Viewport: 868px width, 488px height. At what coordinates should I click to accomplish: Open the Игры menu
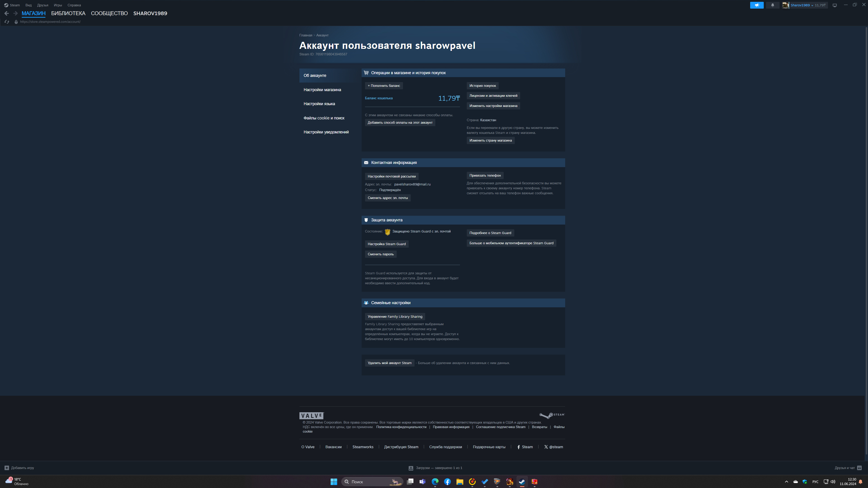58,5
